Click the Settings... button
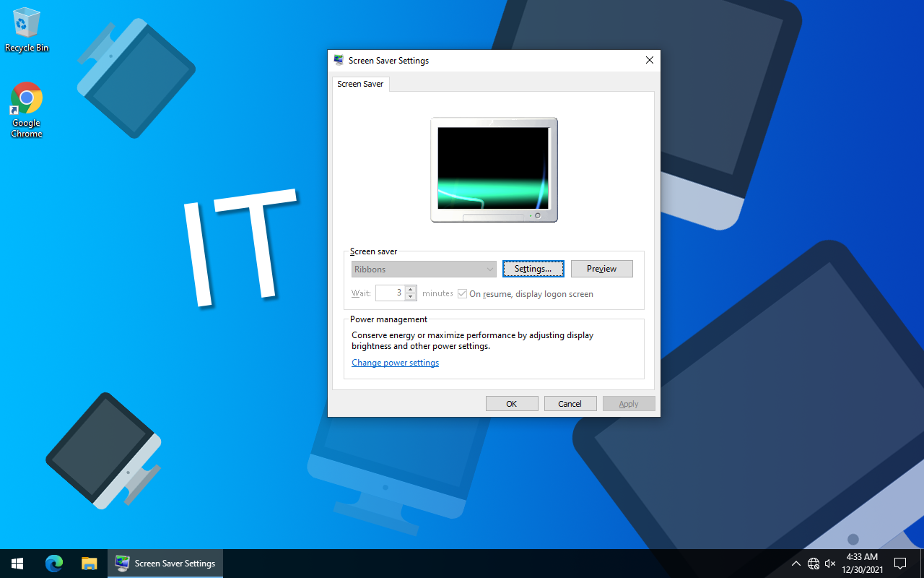 coord(533,269)
